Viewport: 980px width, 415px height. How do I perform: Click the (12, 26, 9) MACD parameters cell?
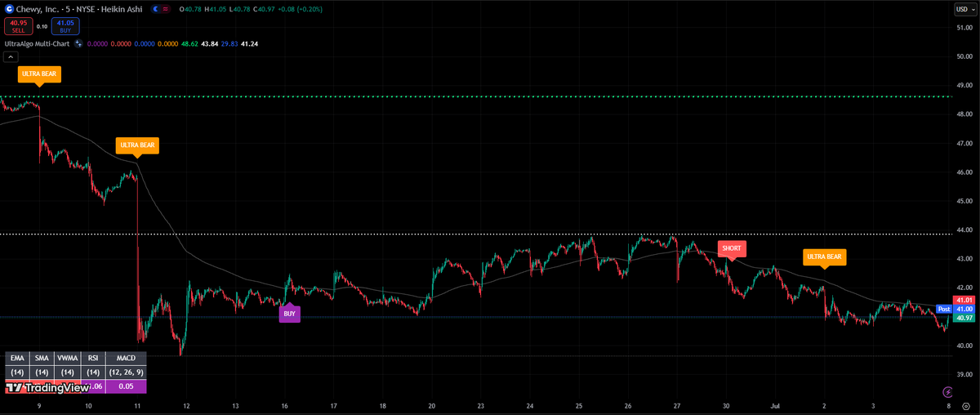pyautogui.click(x=127, y=373)
